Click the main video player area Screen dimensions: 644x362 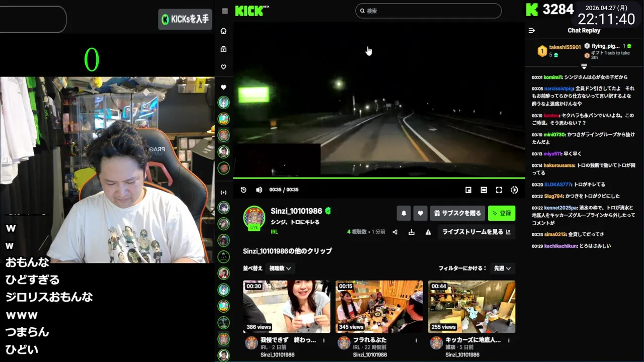379,100
